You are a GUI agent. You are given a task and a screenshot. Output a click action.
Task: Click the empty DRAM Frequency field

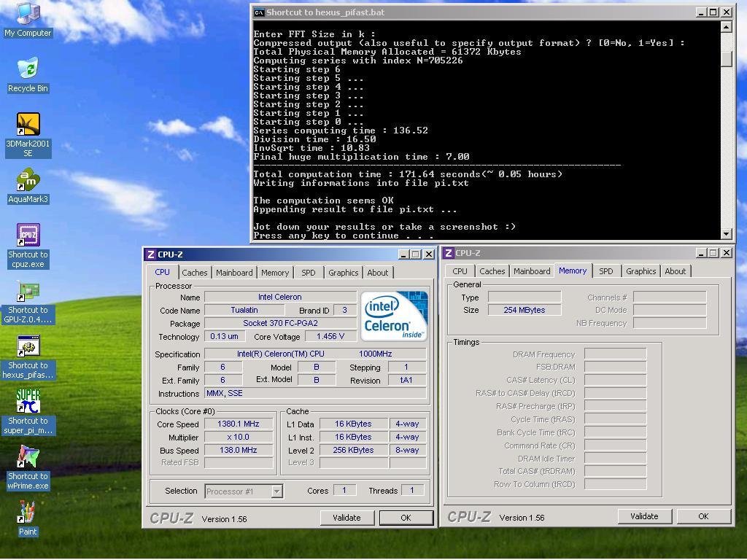pyautogui.click(x=615, y=354)
